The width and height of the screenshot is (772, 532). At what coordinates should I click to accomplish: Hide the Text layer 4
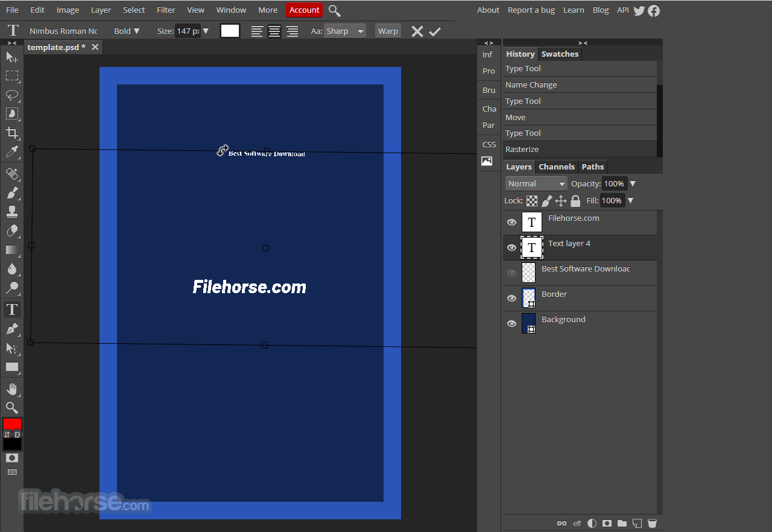click(512, 248)
